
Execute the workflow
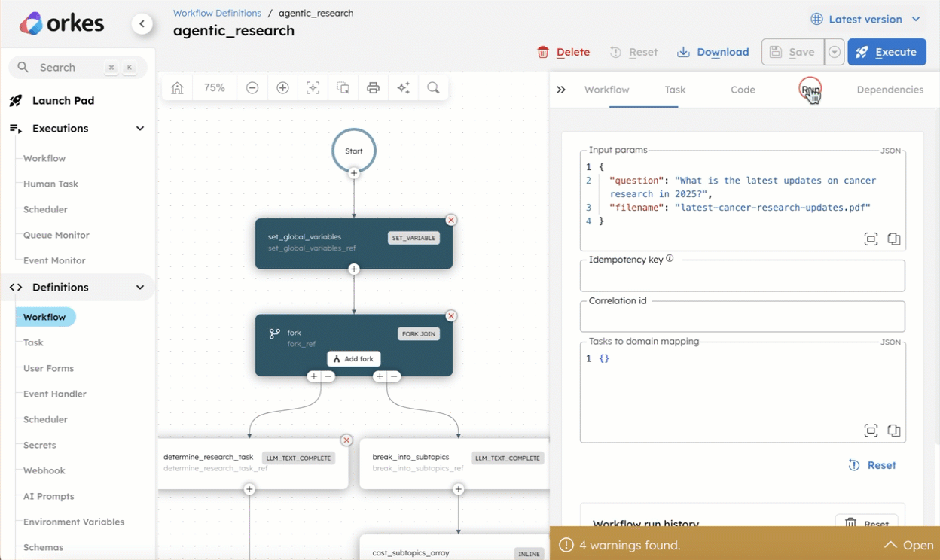(887, 52)
